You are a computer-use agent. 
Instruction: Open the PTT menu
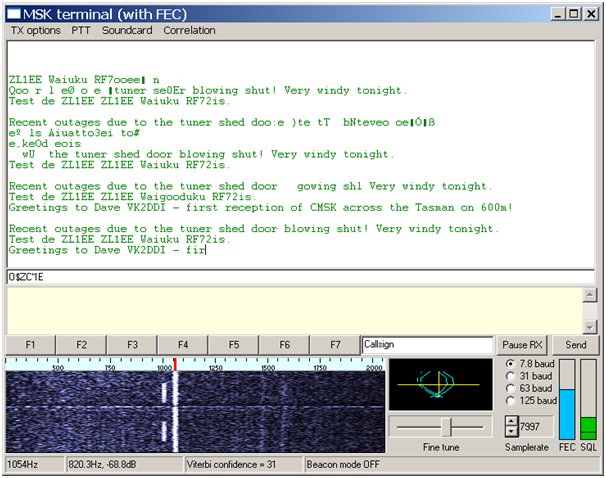81,30
